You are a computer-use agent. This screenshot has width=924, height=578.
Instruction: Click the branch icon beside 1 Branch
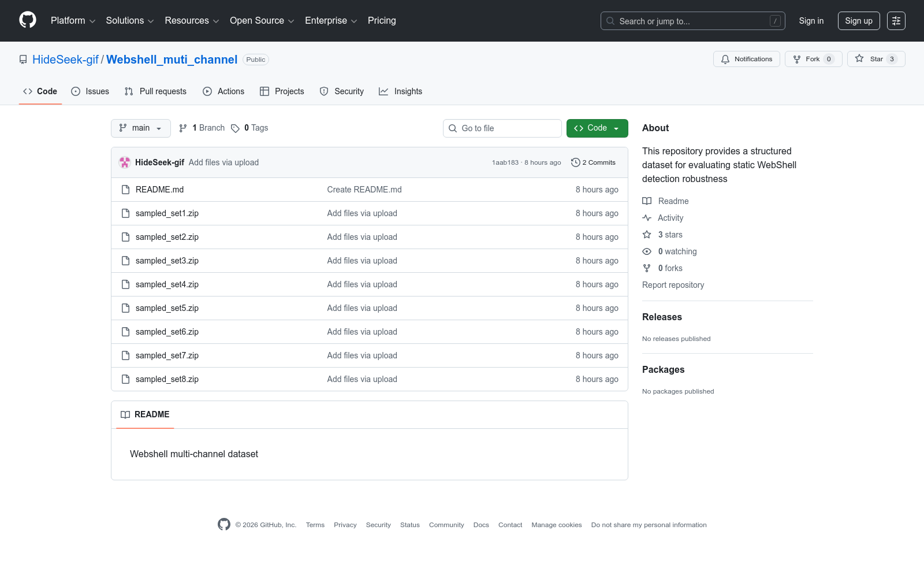[x=183, y=128]
